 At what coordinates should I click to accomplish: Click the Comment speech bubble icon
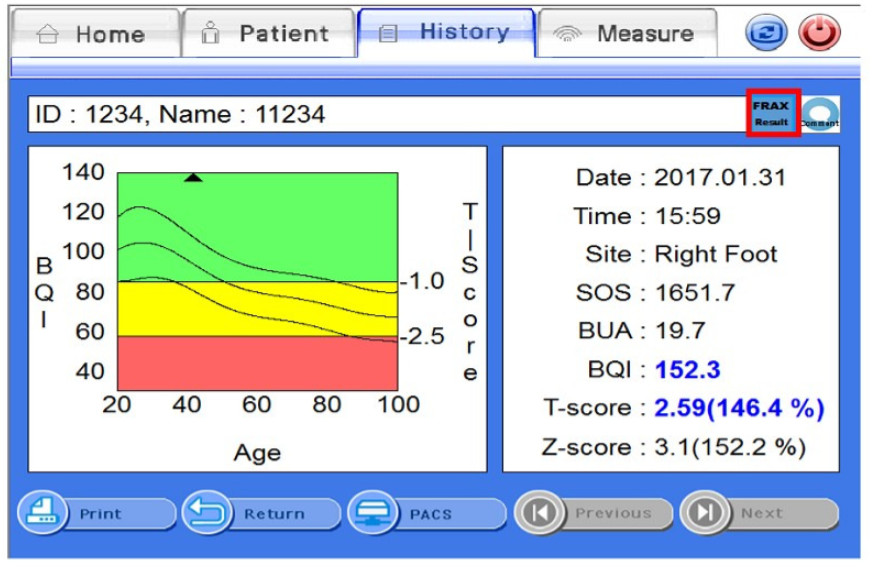tap(821, 114)
